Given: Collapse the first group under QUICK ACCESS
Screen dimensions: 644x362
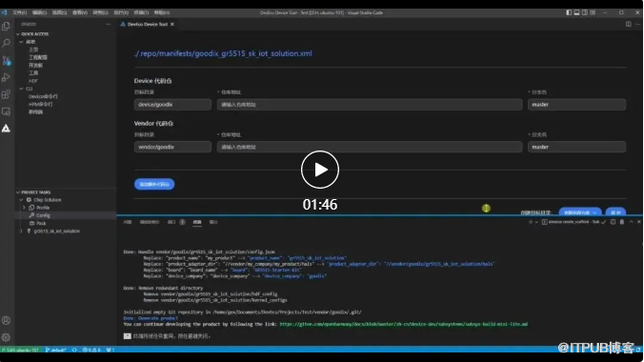Looking at the screenshot, I should (x=21, y=42).
